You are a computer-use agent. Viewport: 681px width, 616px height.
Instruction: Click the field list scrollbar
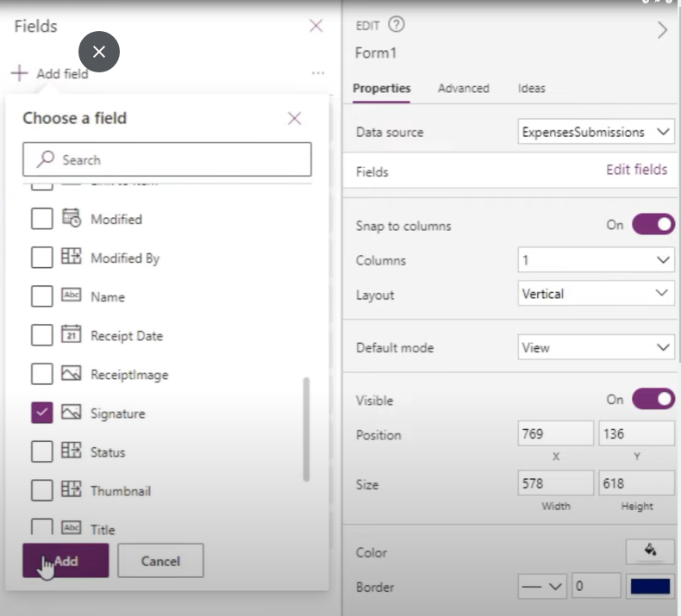coord(306,429)
